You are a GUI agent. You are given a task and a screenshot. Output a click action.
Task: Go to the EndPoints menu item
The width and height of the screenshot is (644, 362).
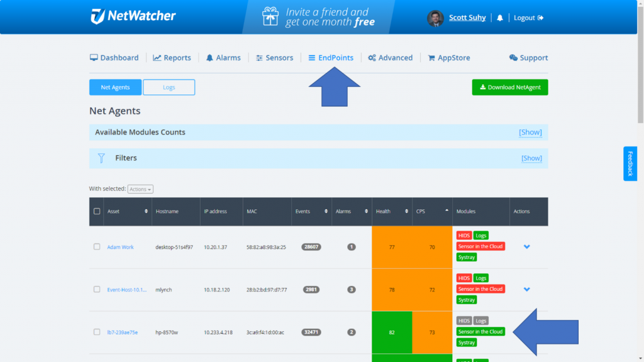tap(331, 57)
